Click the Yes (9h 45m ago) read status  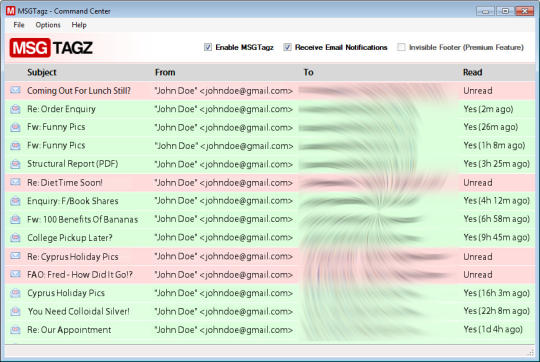pyautogui.click(x=497, y=237)
